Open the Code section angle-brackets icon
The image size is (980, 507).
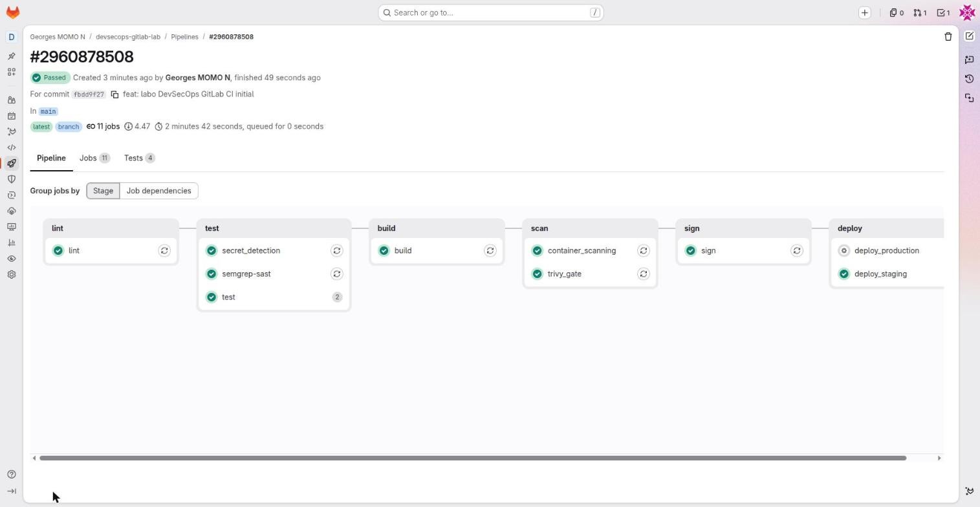click(x=11, y=147)
